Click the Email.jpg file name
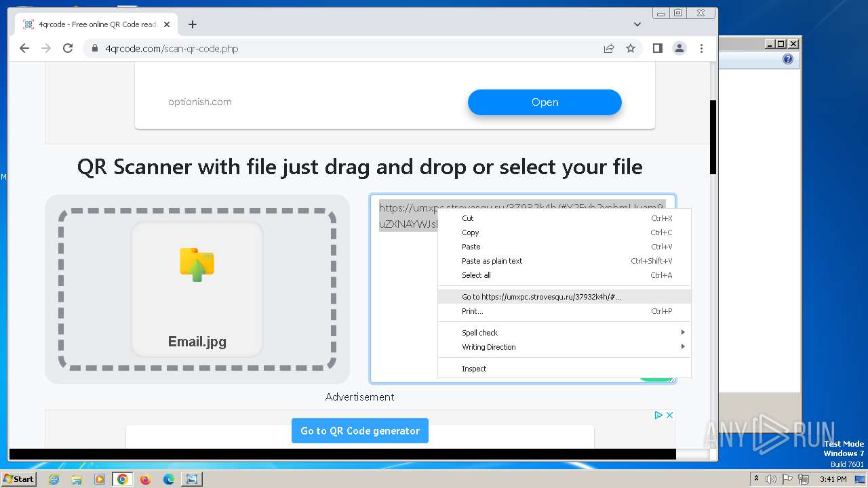 coord(197,342)
